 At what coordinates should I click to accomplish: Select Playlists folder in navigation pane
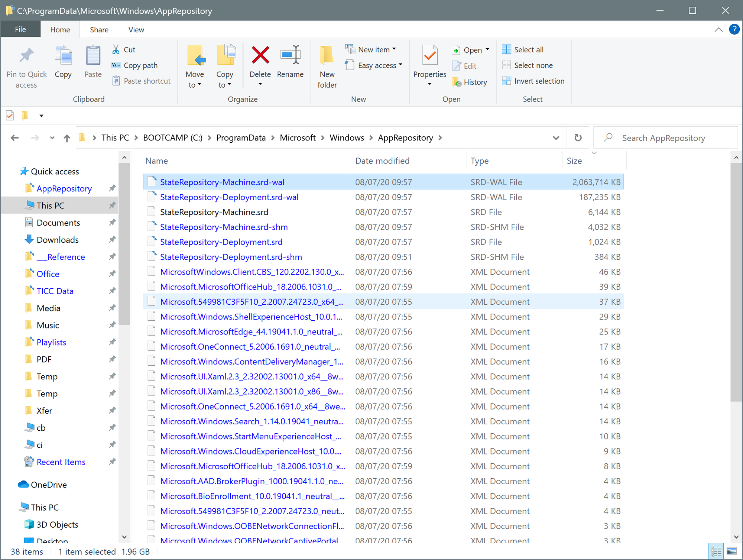[x=51, y=342]
